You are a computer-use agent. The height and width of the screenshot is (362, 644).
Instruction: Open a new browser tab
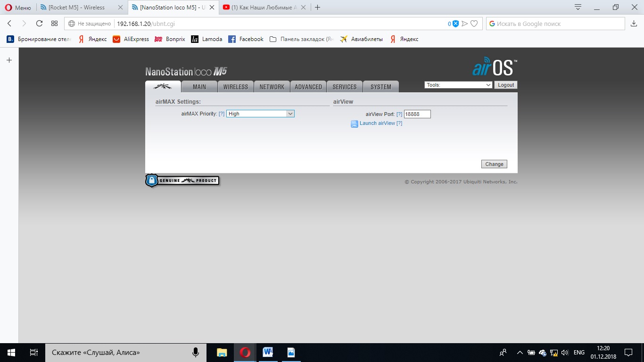318,8
